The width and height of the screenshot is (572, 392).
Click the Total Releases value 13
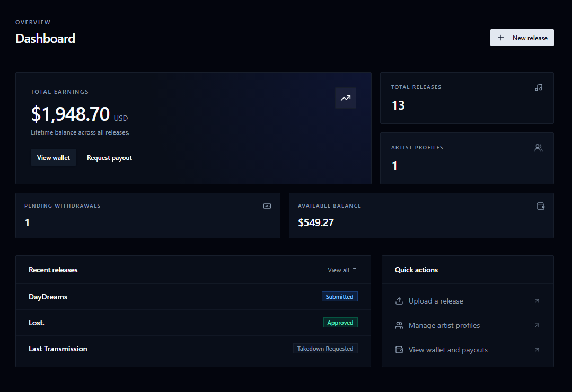(398, 105)
